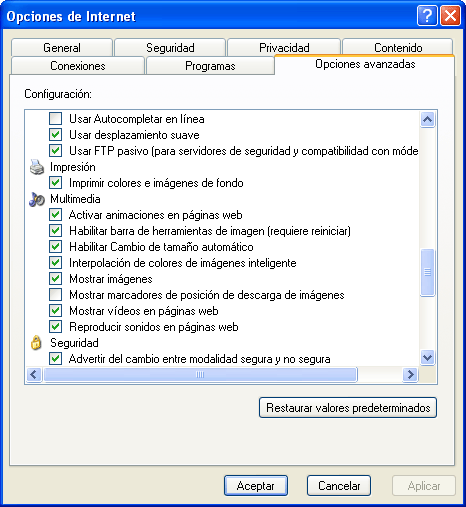Viewport: 466px width, 507px height.
Task: Click the down arrow of vertical scrollbar
Action: [x=427, y=358]
